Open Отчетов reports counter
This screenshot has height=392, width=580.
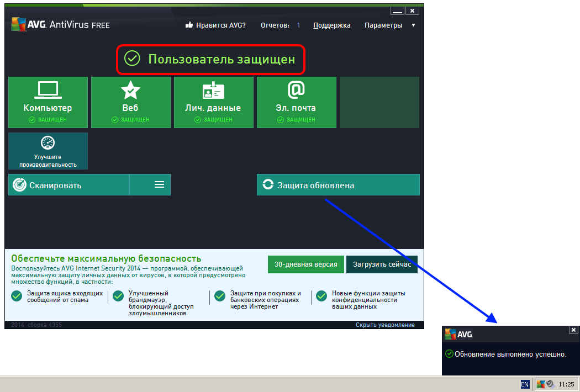pyautogui.click(x=280, y=25)
